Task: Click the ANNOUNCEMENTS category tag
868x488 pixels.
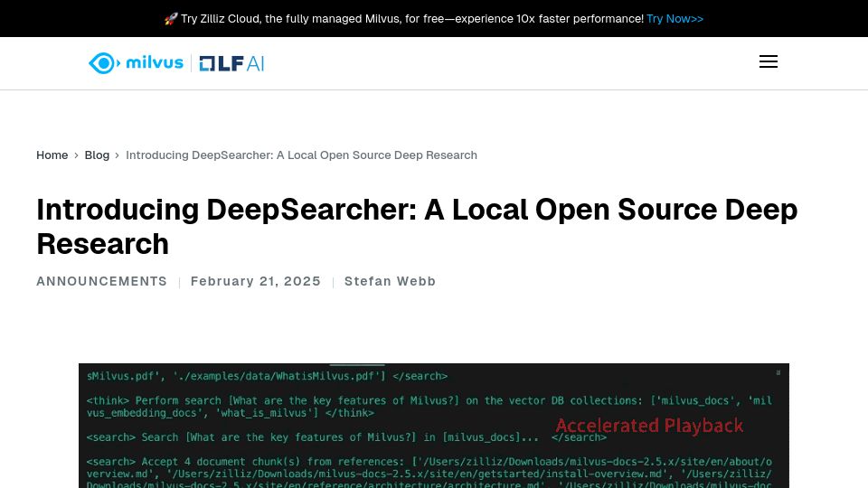Action: (102, 281)
